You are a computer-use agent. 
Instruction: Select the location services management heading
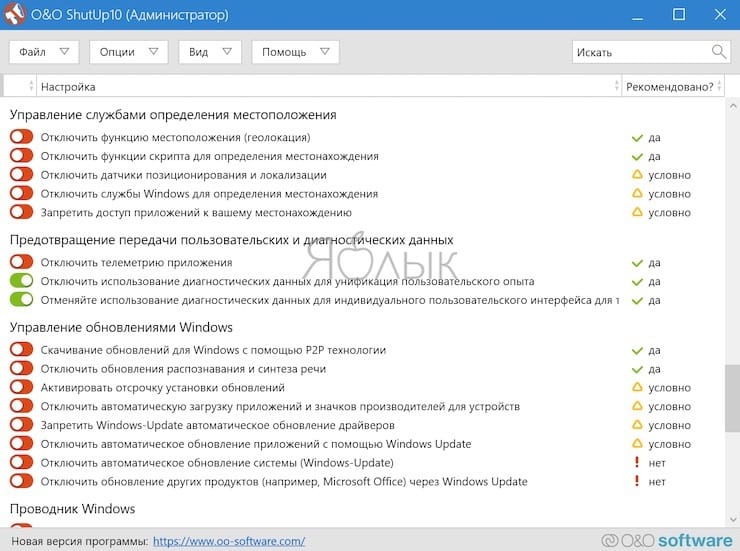coord(173,115)
